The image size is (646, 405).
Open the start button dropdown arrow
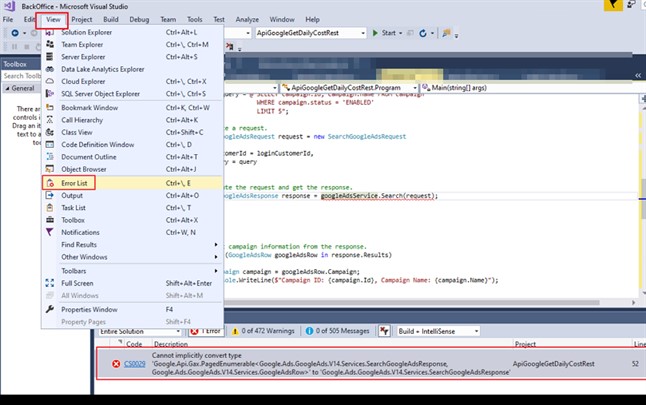point(400,33)
